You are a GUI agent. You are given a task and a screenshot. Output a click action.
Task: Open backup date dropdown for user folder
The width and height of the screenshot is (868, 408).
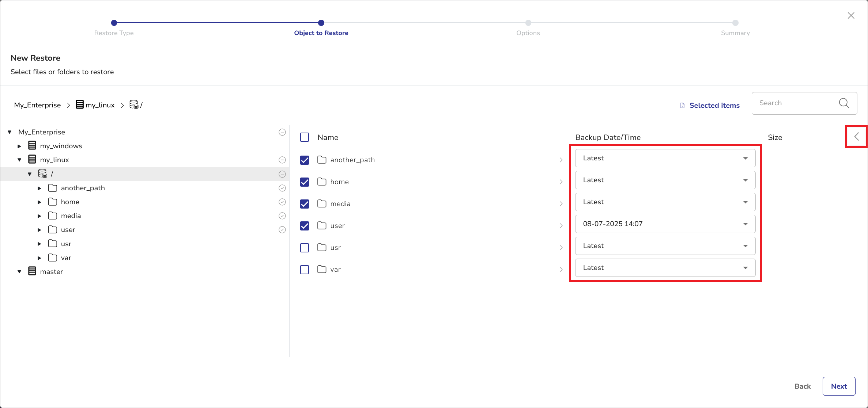(x=665, y=224)
